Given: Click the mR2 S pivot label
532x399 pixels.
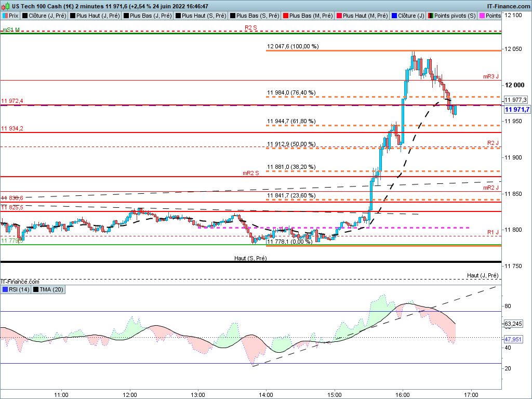Looking at the screenshot, I should (251, 173).
